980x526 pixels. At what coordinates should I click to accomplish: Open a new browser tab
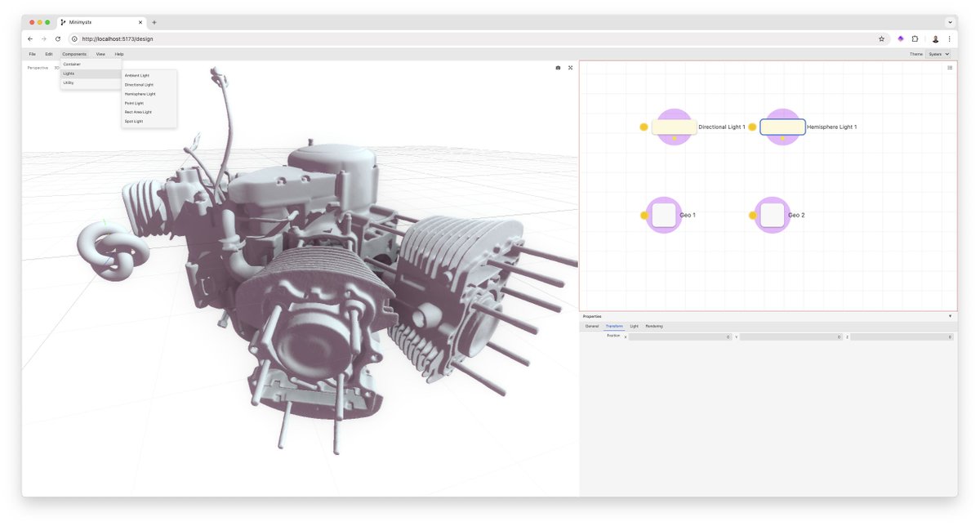point(154,22)
